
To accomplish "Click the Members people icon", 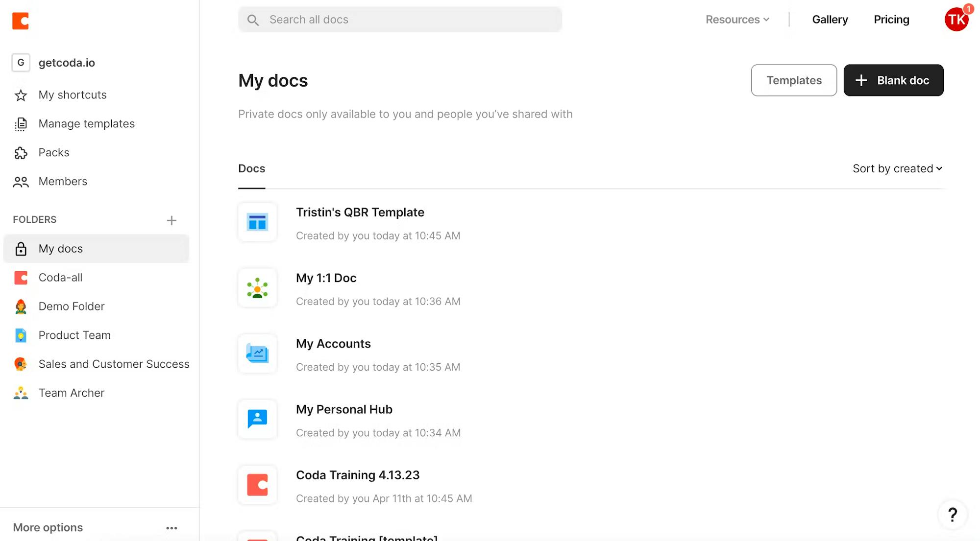I will [21, 182].
